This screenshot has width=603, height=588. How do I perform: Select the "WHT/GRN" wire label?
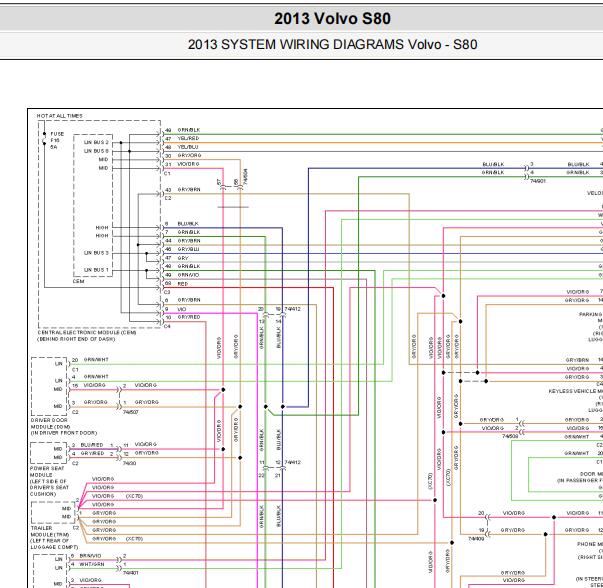pos(92,564)
